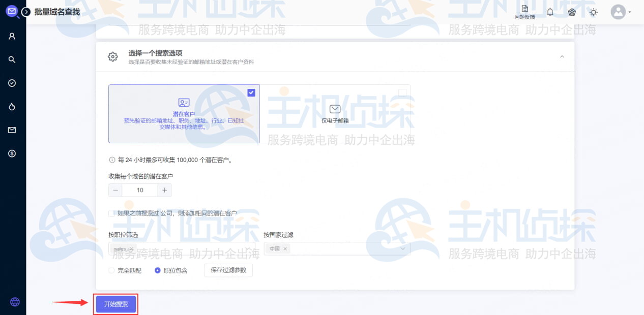The width and height of the screenshot is (644, 315).
Task: Click the checkmark verification icon in the sidebar
Action: tap(13, 82)
